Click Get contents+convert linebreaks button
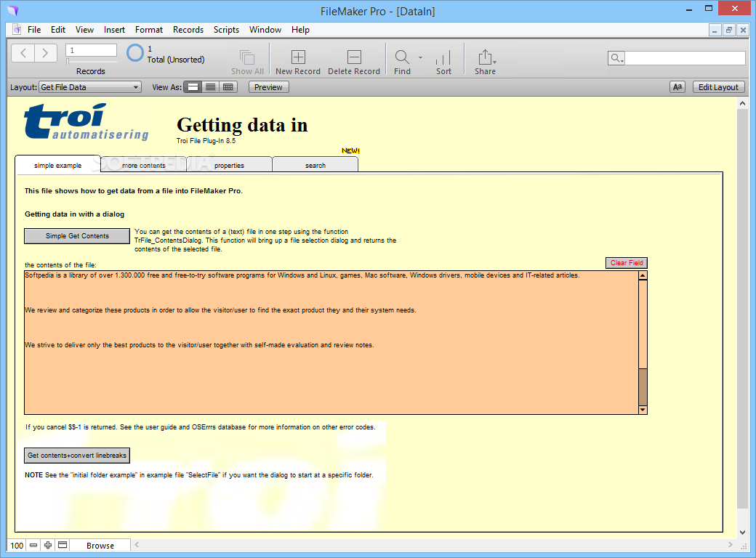Screen dimensions: 756x558 77,456
